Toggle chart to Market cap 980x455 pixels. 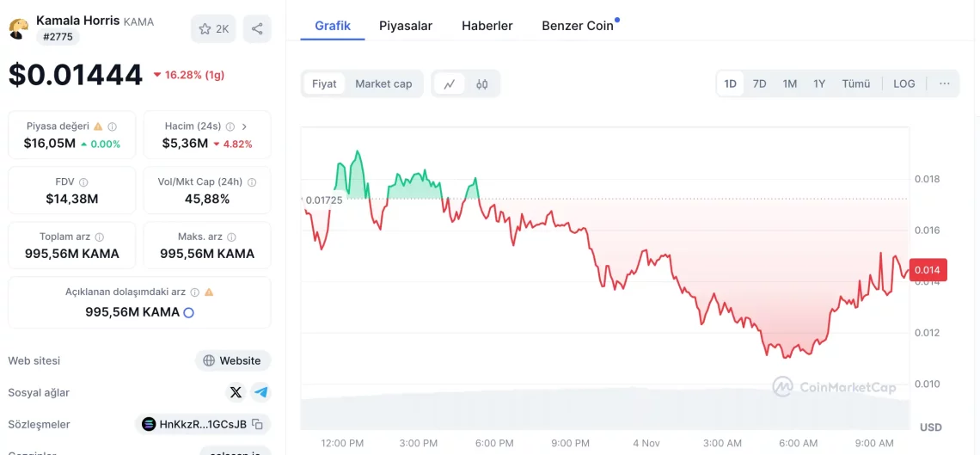(x=383, y=83)
